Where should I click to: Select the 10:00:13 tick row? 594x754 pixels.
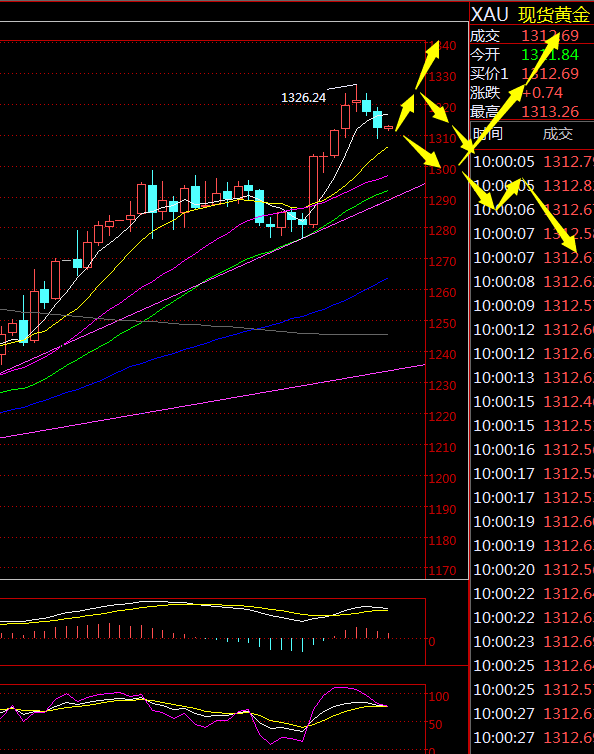(x=532, y=377)
